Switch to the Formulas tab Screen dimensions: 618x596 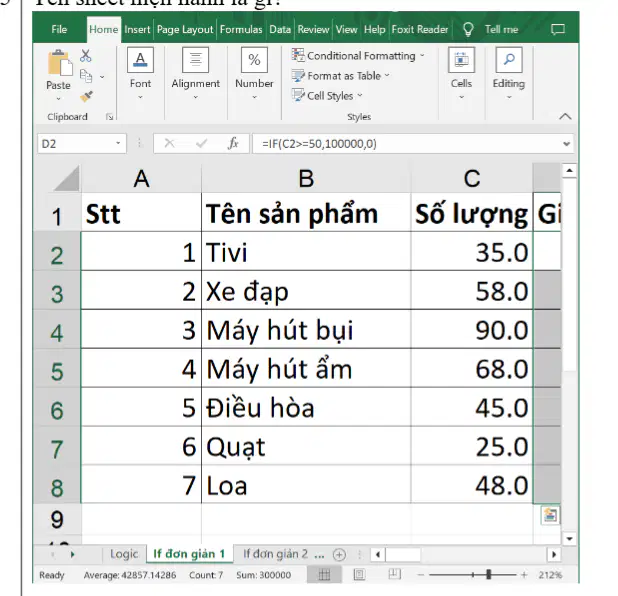(241, 30)
